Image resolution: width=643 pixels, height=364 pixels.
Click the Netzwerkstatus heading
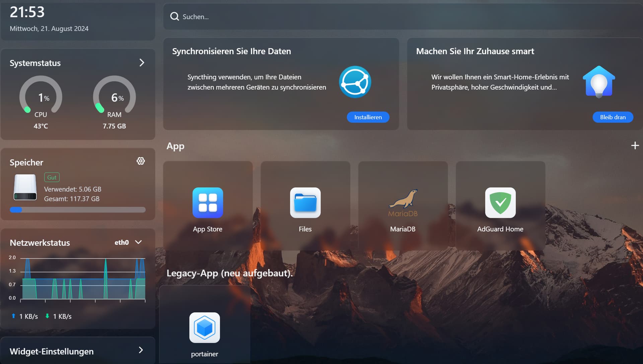[40, 242]
